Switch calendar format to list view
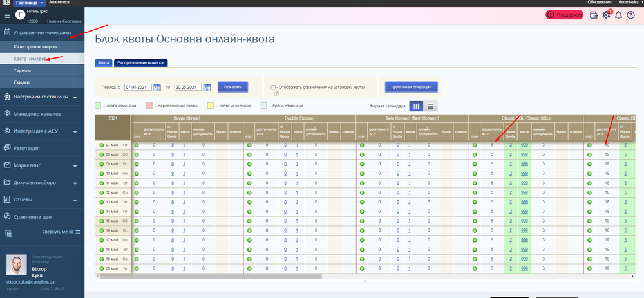The width and height of the screenshot is (644, 298). coord(430,106)
